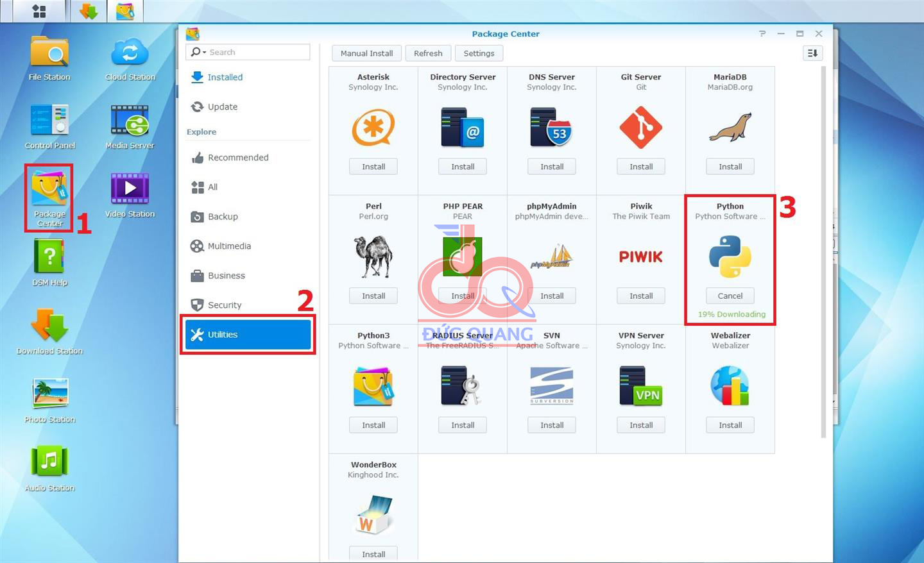
Task: Click the WonderBox package icon
Action: point(373,515)
